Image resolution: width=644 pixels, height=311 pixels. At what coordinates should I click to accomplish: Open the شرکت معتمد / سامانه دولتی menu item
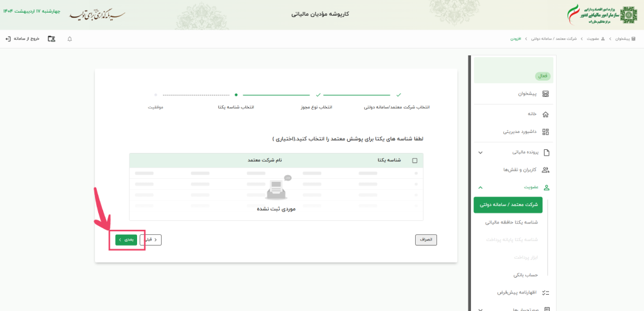[x=509, y=205]
